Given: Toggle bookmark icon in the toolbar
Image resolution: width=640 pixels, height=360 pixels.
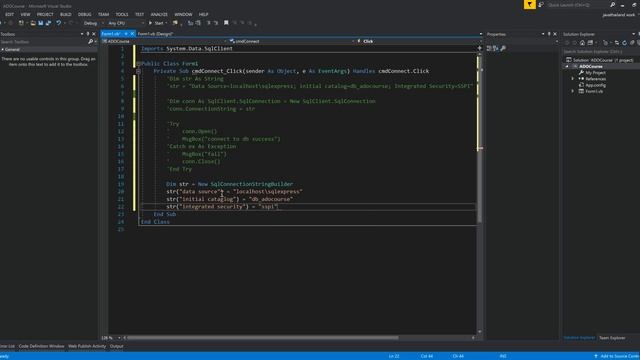Looking at the screenshot, I should 226,23.
